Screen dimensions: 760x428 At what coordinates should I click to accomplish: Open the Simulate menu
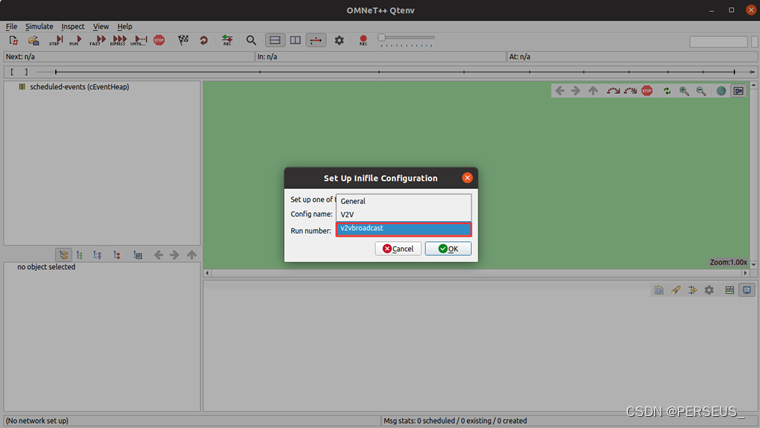tap(39, 26)
